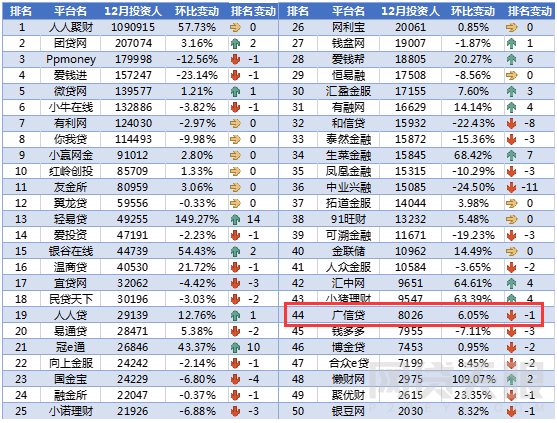Image resolution: width=557 pixels, height=423 pixels.
Task: Click the green up arrow in the 人人贷 row
Action: click(235, 315)
